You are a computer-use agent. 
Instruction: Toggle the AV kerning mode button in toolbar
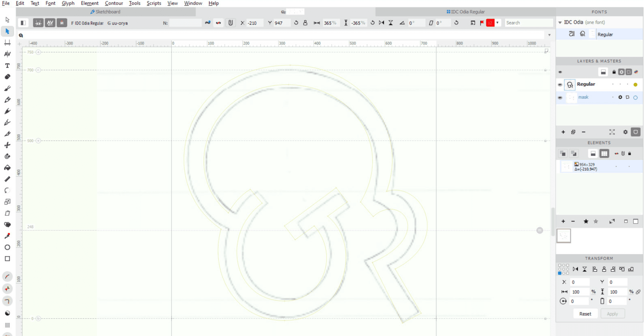click(x=50, y=23)
